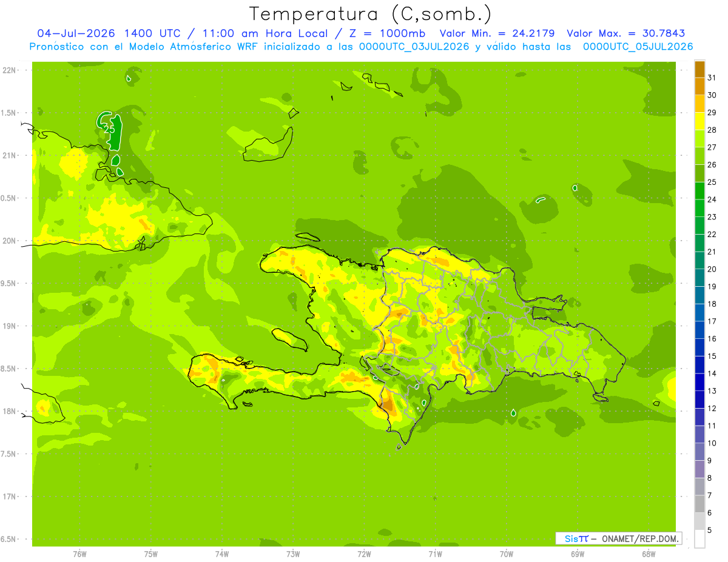Click the "21N" latitude axis label
728x562 pixels.
pos(9,155)
